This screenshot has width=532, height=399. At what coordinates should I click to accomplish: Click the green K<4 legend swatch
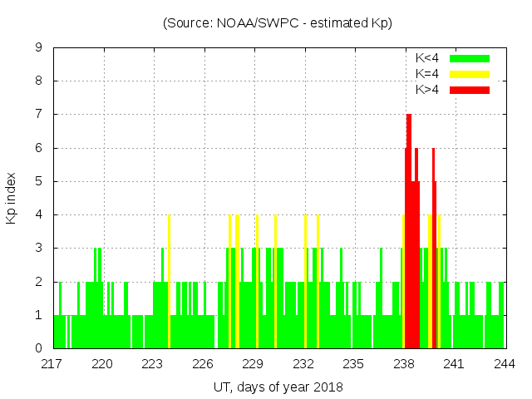tap(470, 58)
